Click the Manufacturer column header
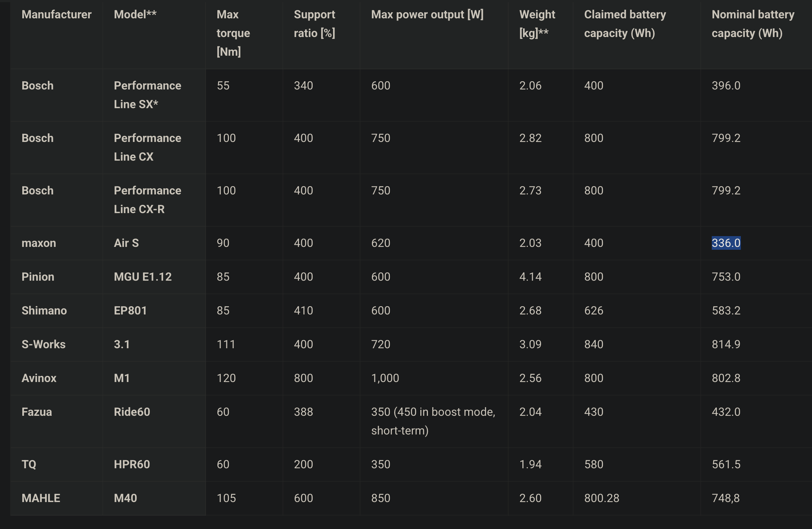 [56, 14]
